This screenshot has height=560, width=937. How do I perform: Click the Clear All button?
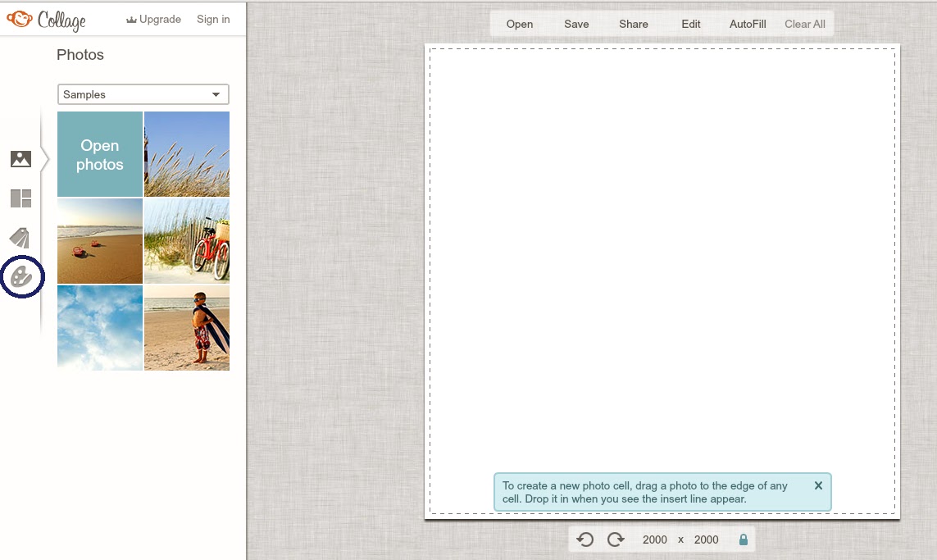tap(804, 24)
